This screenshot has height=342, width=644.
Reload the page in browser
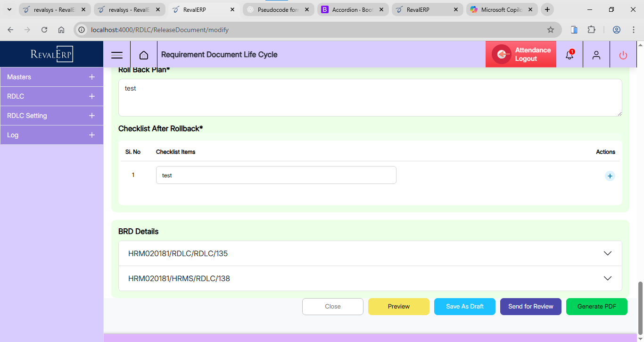[44, 30]
